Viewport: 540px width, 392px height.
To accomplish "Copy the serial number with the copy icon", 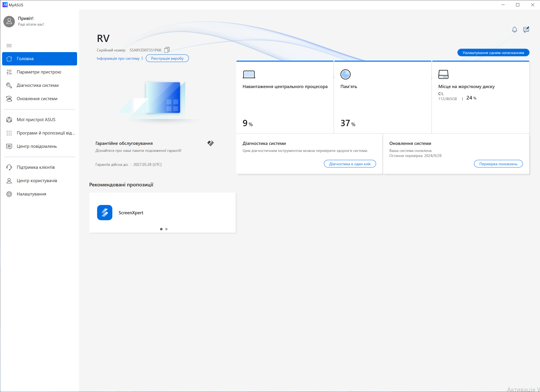I will (167, 50).
